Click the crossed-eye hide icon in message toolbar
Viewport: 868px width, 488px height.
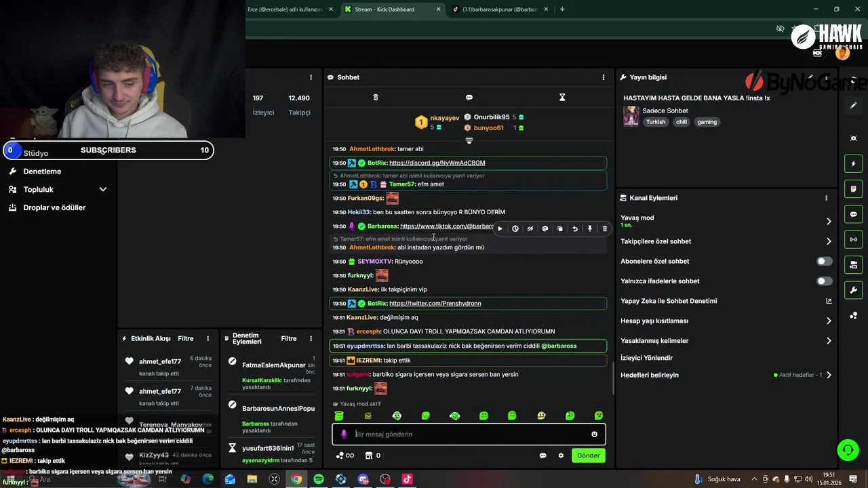(530, 229)
